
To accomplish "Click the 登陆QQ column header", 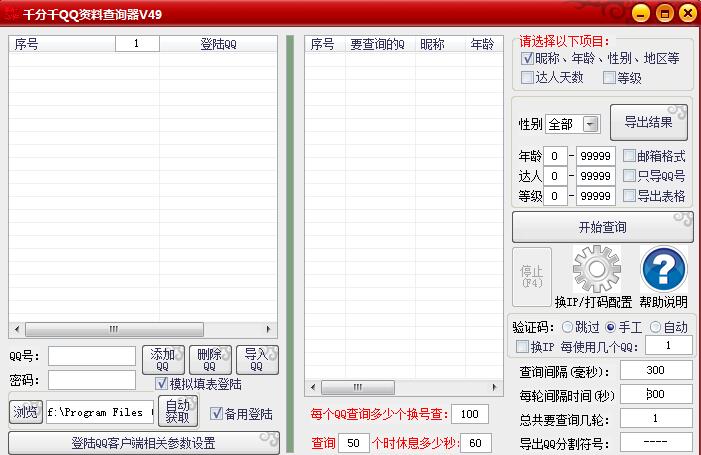I will [x=218, y=44].
